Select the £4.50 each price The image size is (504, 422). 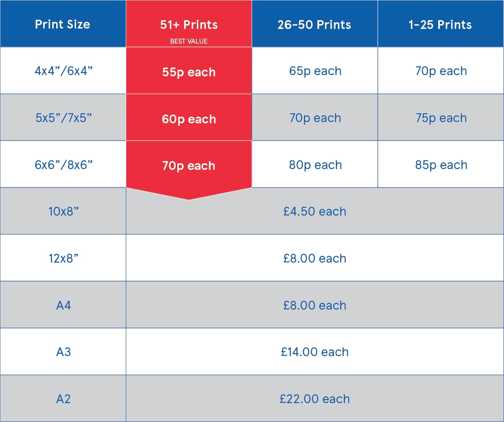[315, 211]
